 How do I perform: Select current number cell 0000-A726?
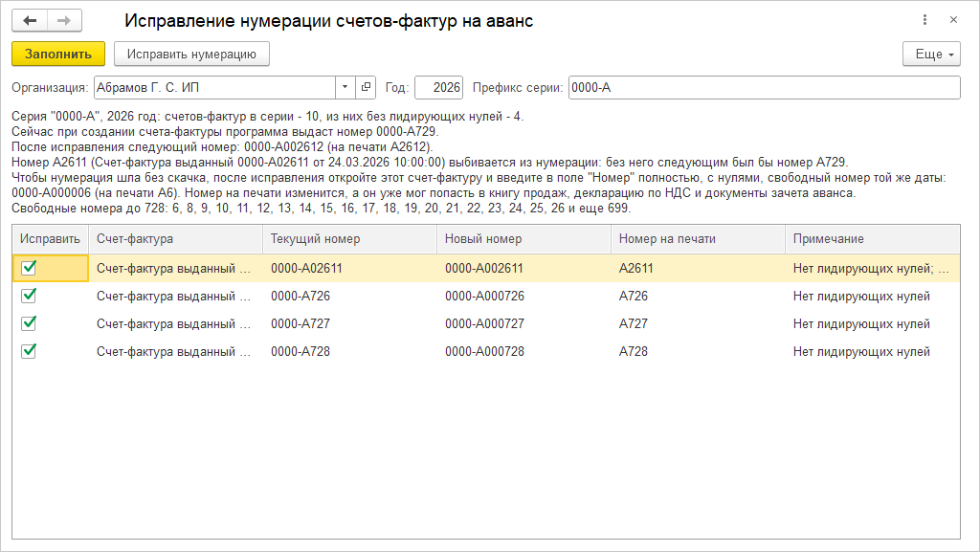point(350,296)
